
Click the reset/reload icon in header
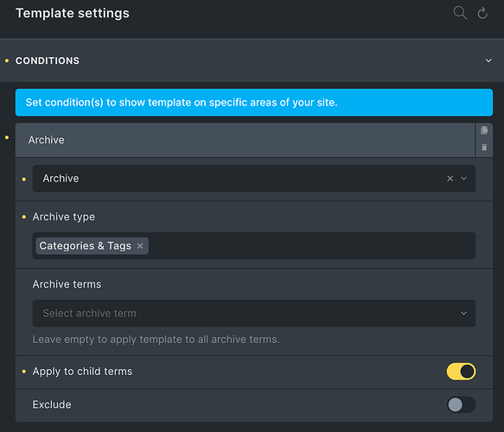pos(482,13)
